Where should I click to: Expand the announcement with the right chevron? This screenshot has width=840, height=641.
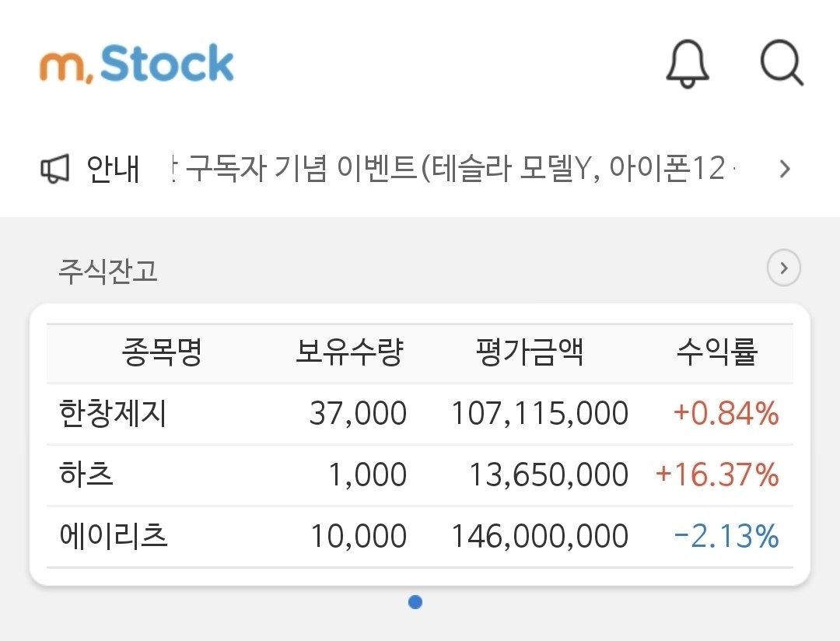[786, 168]
